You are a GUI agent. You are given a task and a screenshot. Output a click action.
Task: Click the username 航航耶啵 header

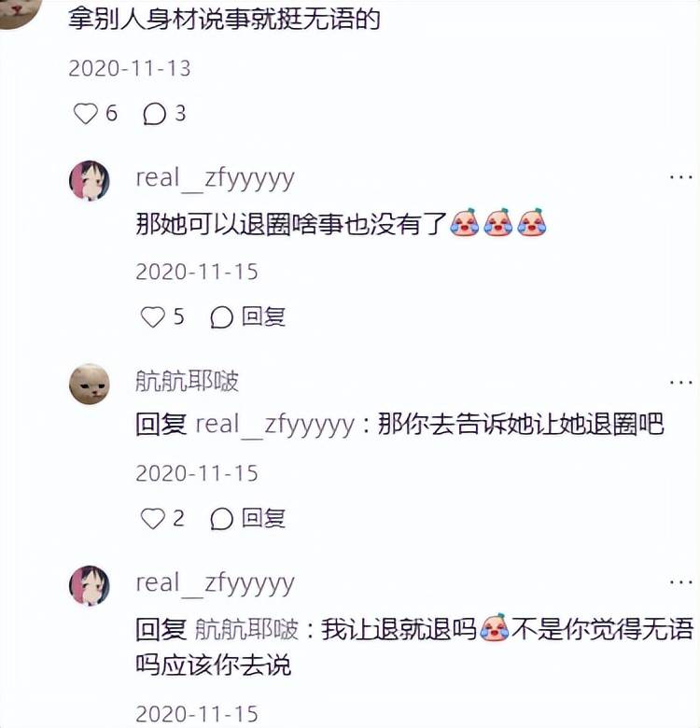(x=187, y=381)
